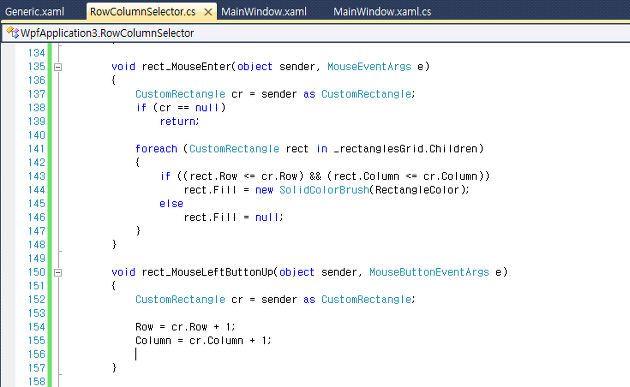
Task: Close the RowColumnSelector.cs tab
Action: pyautogui.click(x=208, y=12)
